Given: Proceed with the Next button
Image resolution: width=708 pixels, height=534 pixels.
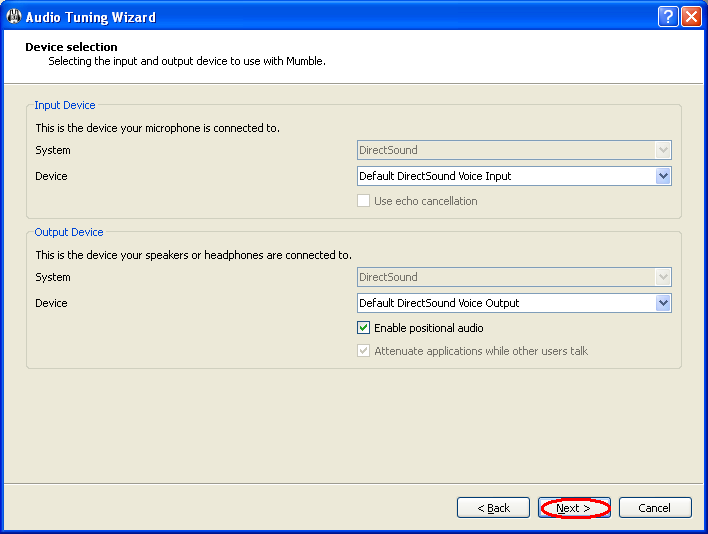Looking at the screenshot, I should (574, 508).
